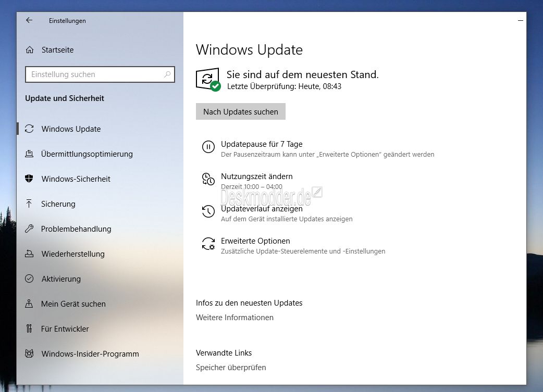
Task: Click the magnifier icon in the search box
Action: (x=167, y=74)
